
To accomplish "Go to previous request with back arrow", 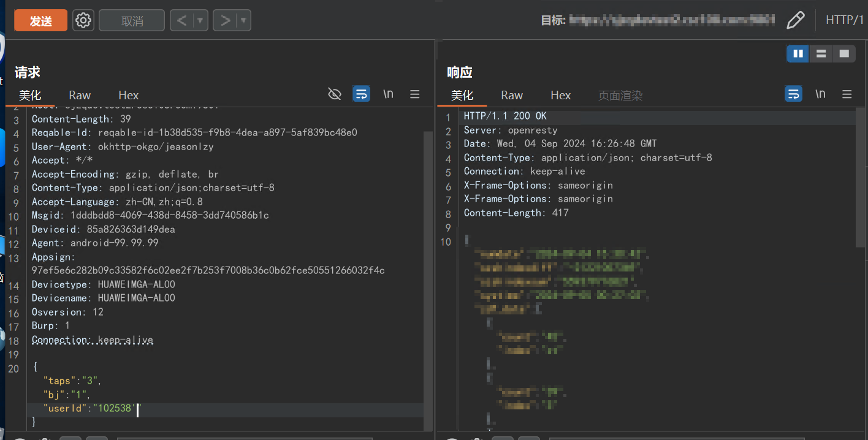I will (181, 21).
